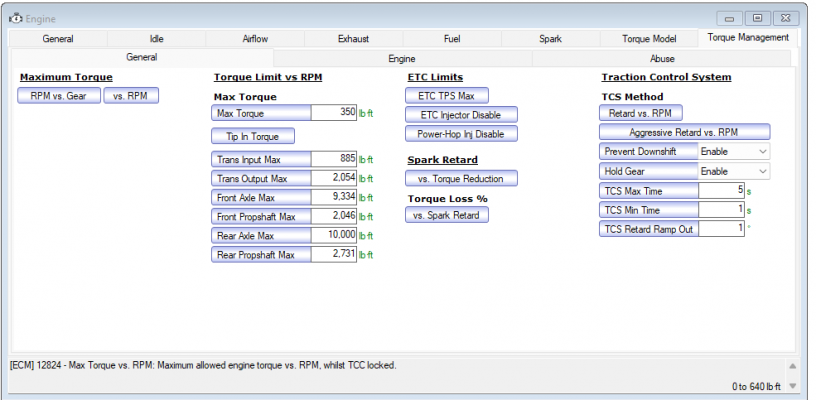
Task: Switch to the Engine sub-tab
Action: point(402,59)
